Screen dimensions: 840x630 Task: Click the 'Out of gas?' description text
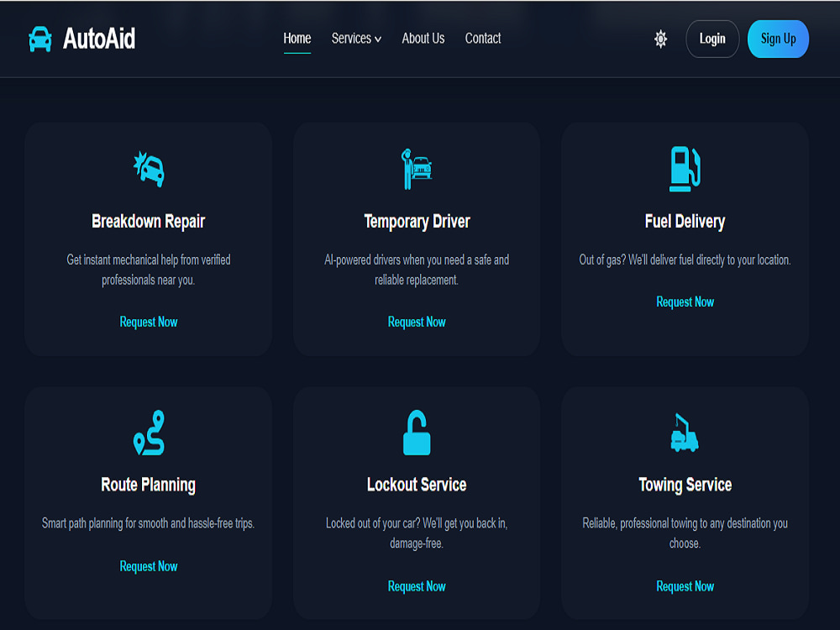point(685,260)
